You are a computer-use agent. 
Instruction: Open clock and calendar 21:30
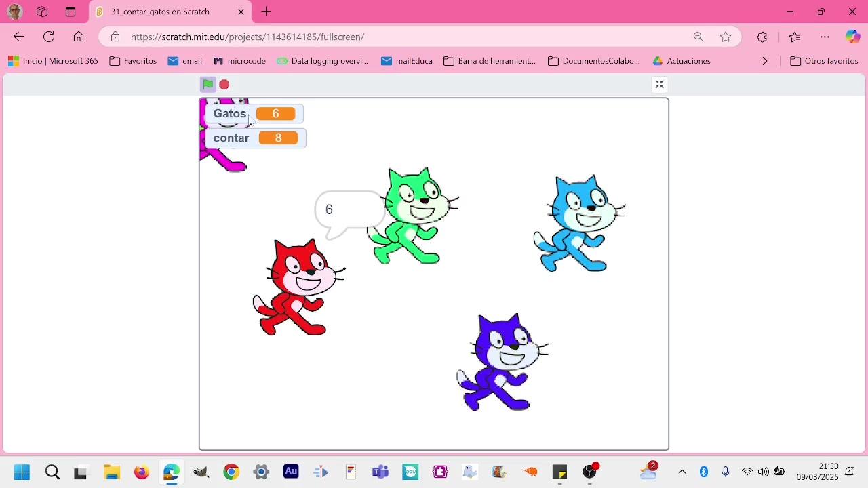[818, 472]
